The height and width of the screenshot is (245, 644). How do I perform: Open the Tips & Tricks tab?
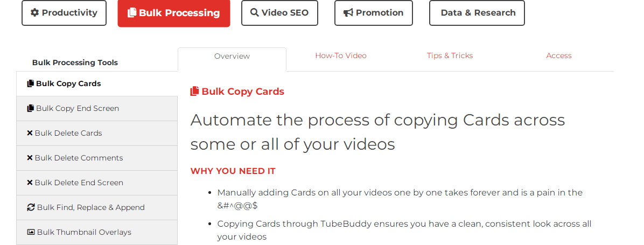[x=450, y=56]
